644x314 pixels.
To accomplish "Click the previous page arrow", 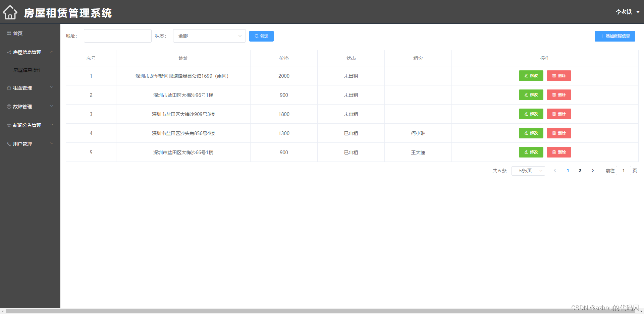I will click(555, 171).
